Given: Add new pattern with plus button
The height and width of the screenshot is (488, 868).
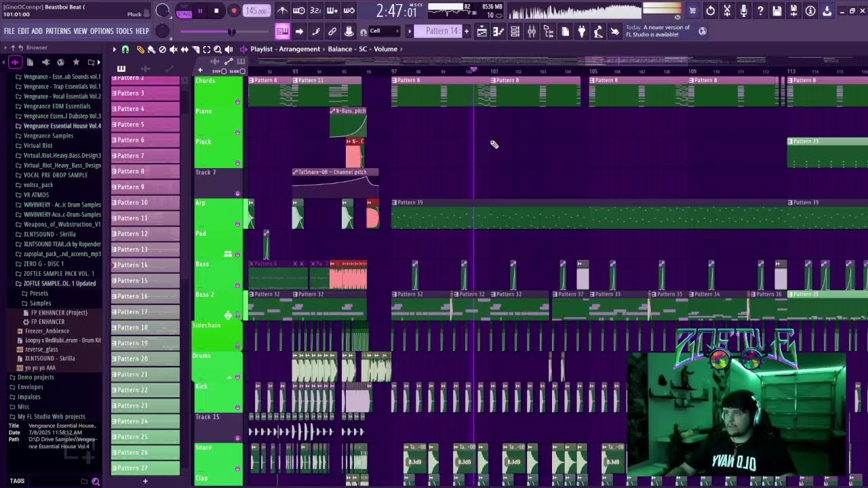Looking at the screenshot, I should (466, 31).
